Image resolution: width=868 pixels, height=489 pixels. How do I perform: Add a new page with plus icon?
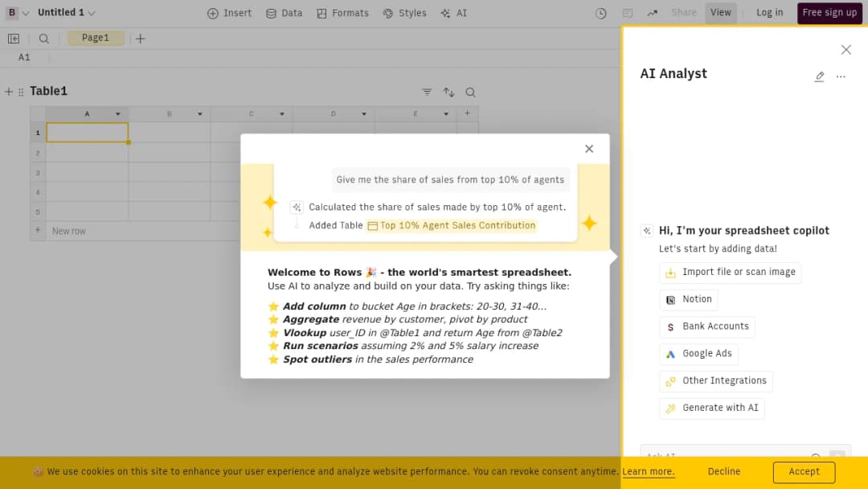point(141,39)
